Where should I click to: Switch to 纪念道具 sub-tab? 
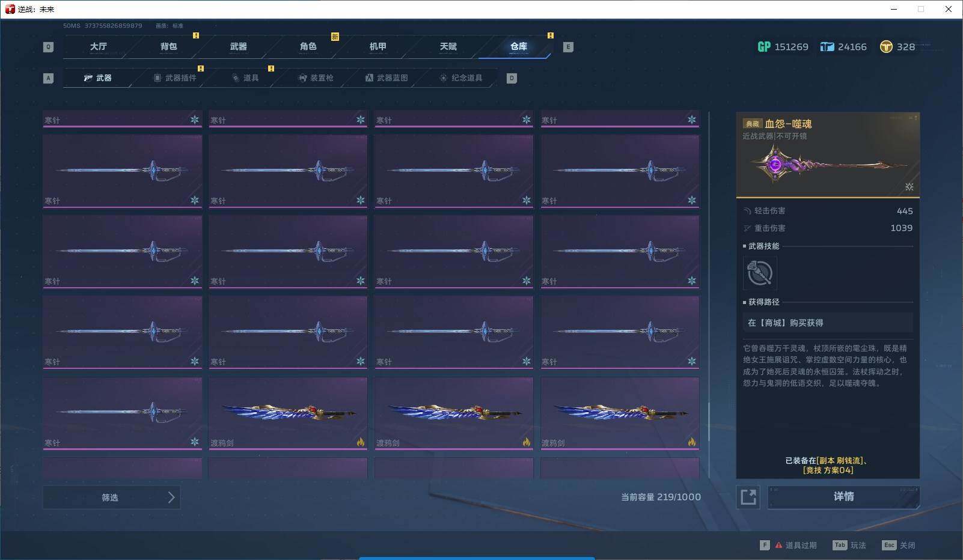(461, 78)
